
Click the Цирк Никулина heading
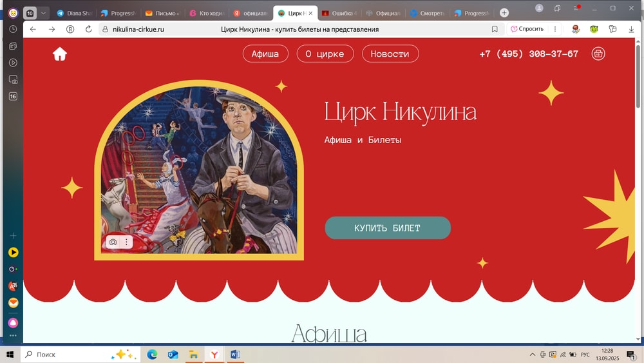(x=400, y=112)
